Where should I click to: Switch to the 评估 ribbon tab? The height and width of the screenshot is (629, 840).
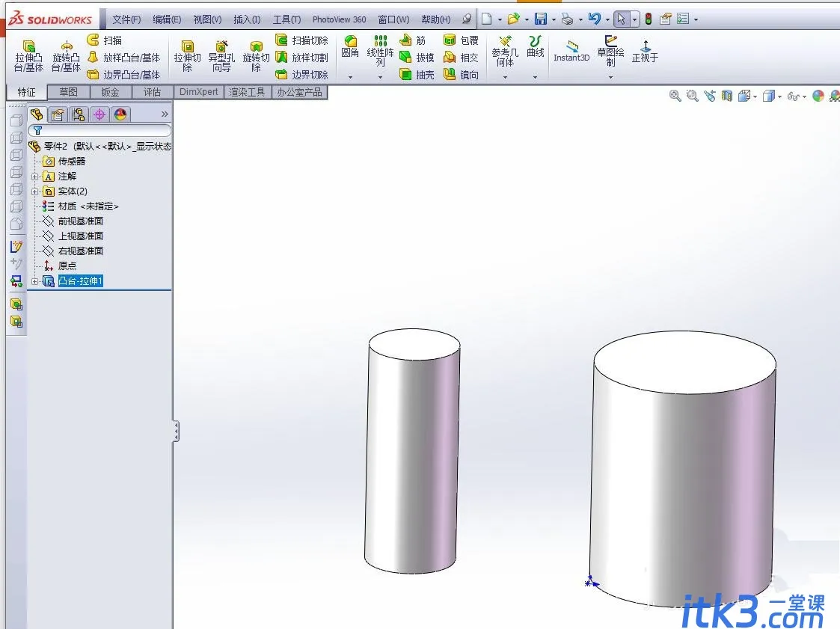pyautogui.click(x=152, y=92)
